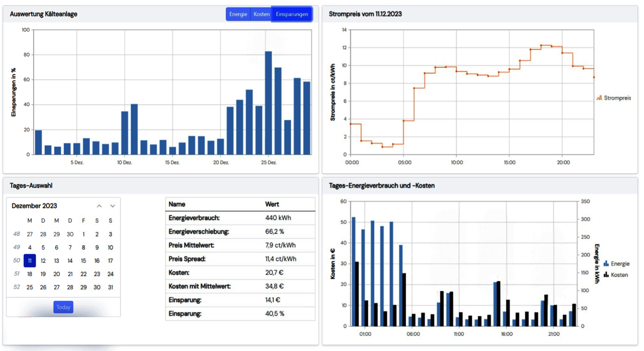Viewport: 644px width, 351px height.
Task: Click the Strompreis legend chart icon
Action: 599,98
